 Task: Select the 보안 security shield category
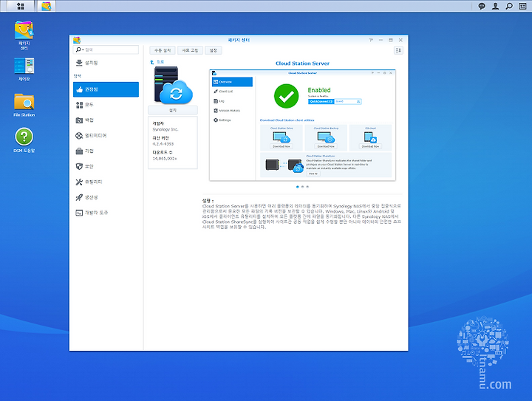pos(106,166)
